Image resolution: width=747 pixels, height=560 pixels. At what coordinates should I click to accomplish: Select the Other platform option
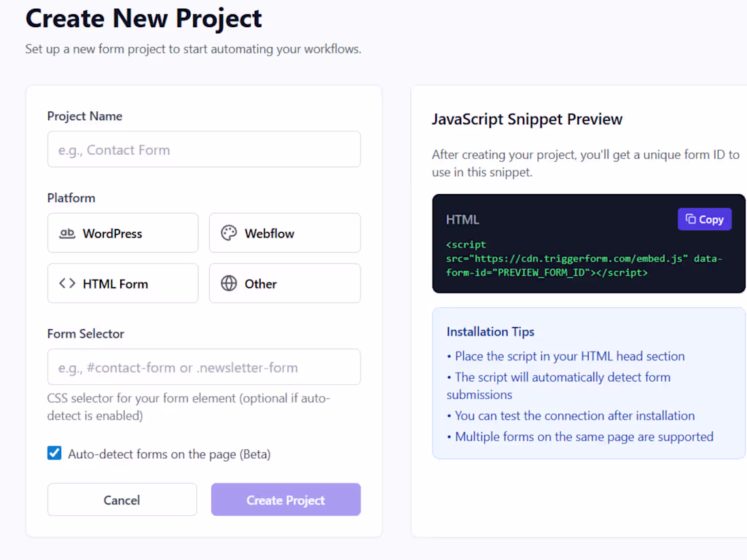pos(284,283)
